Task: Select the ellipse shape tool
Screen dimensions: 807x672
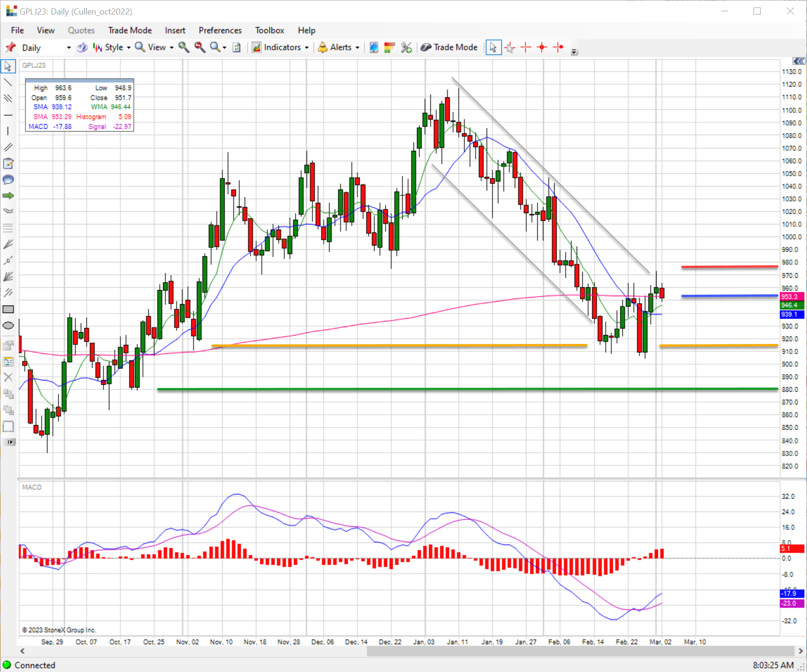Action: (8, 326)
